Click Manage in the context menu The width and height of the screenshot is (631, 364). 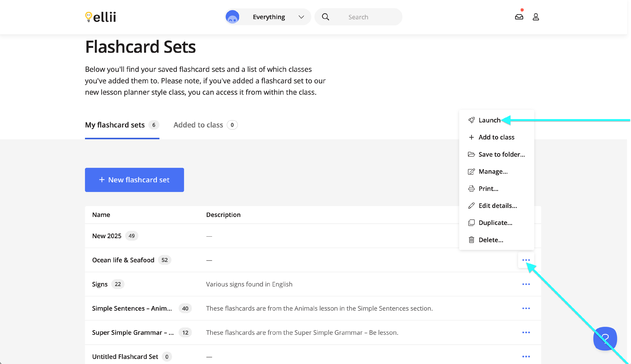pos(493,172)
